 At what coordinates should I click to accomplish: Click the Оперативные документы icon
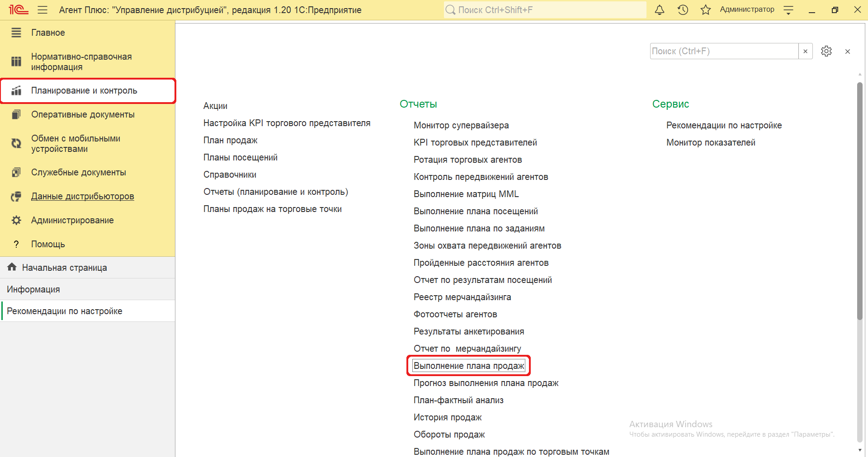pos(16,114)
